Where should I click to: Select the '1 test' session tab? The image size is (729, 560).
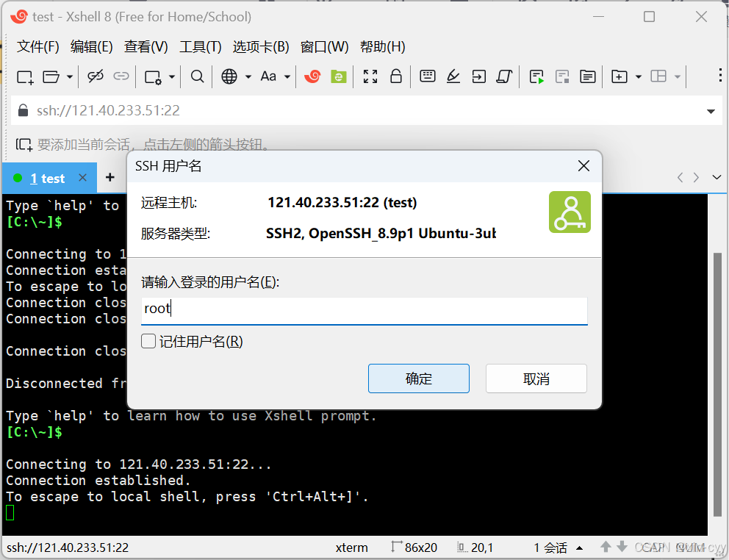48,179
